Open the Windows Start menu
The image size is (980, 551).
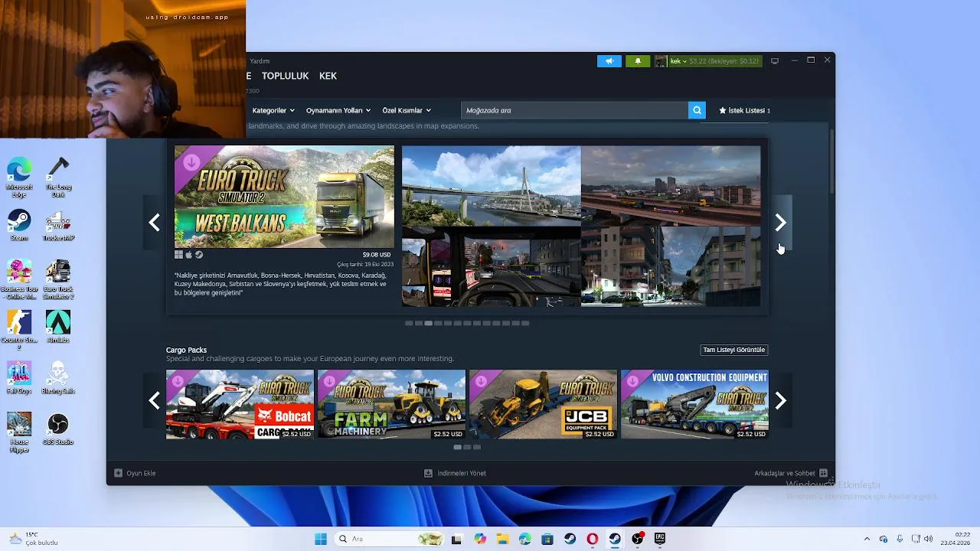pos(321,539)
